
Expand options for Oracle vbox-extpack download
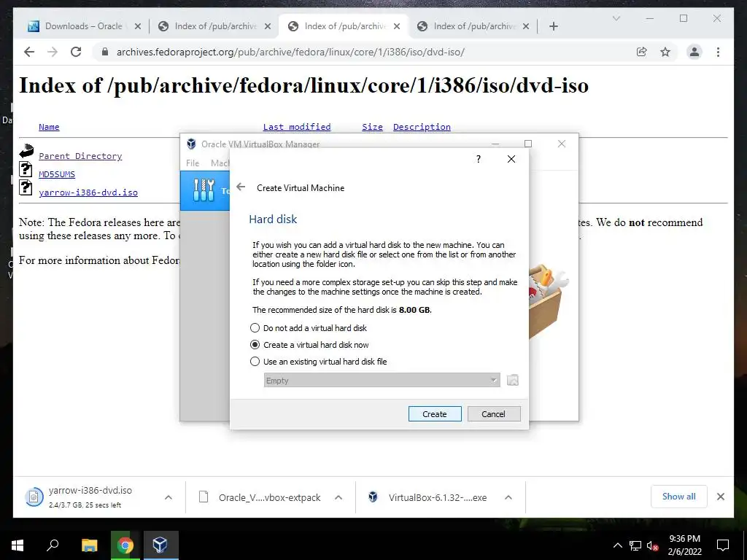click(x=338, y=497)
